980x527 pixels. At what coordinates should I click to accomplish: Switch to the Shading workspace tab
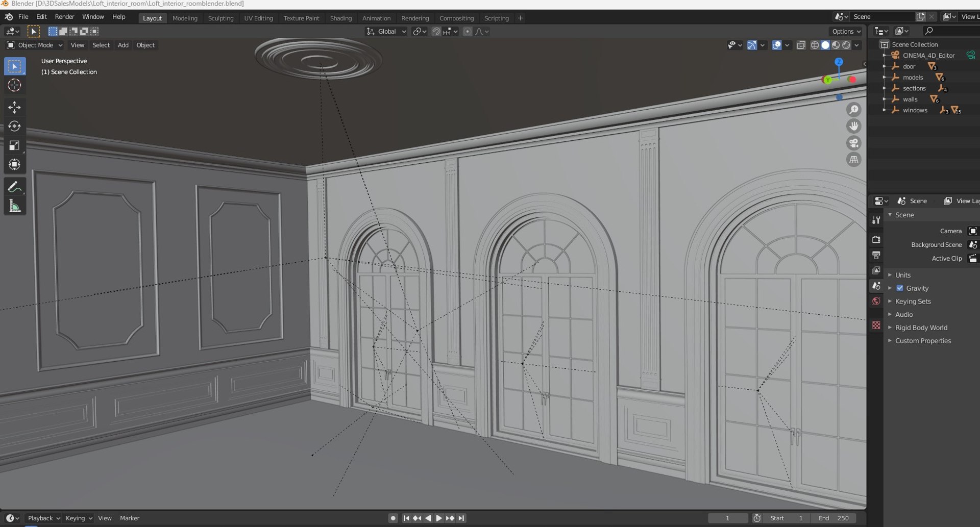[x=340, y=18]
